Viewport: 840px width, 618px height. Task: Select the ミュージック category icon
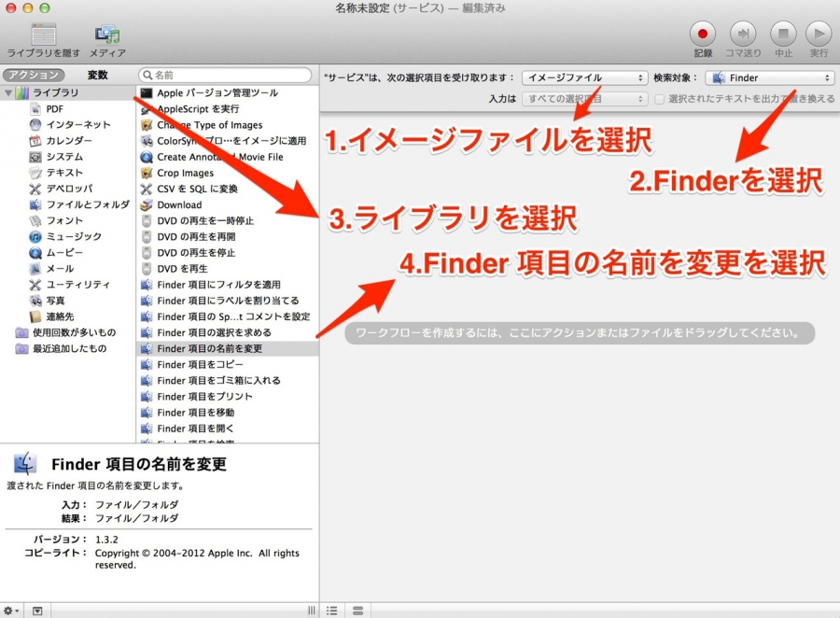(35, 236)
